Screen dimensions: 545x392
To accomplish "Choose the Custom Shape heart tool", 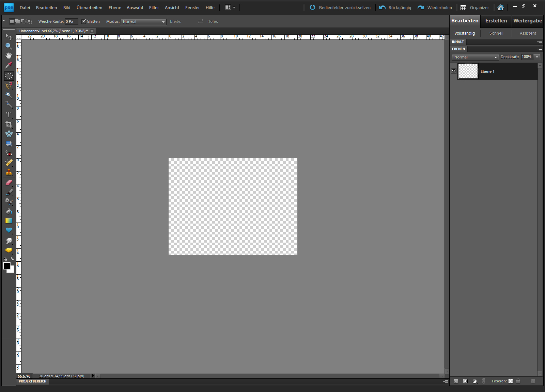I will 9,230.
